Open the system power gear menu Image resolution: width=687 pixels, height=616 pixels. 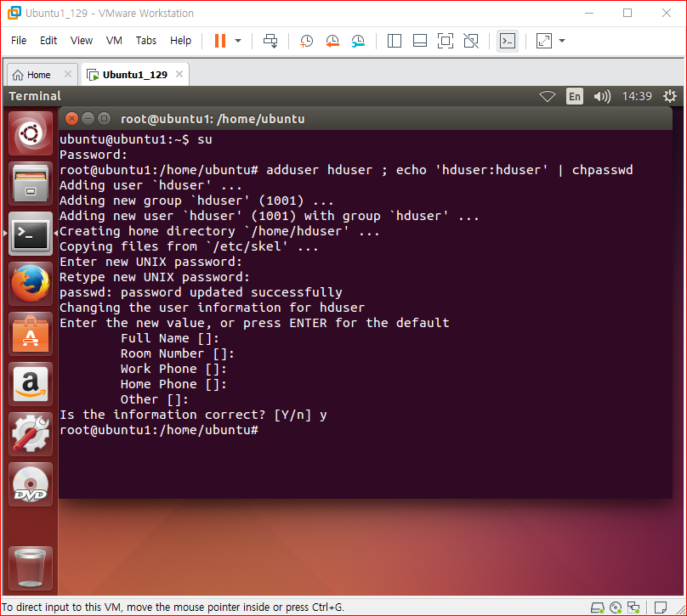pos(669,96)
